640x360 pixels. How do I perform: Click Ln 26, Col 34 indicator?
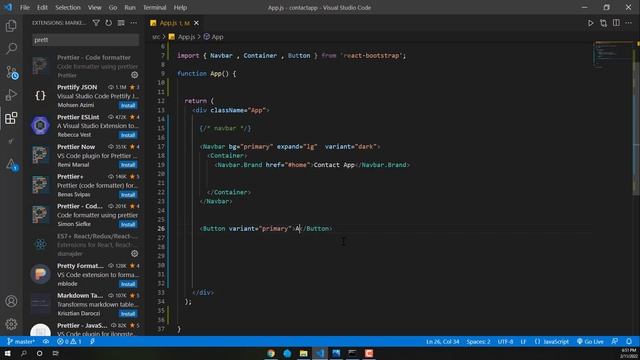click(442, 342)
